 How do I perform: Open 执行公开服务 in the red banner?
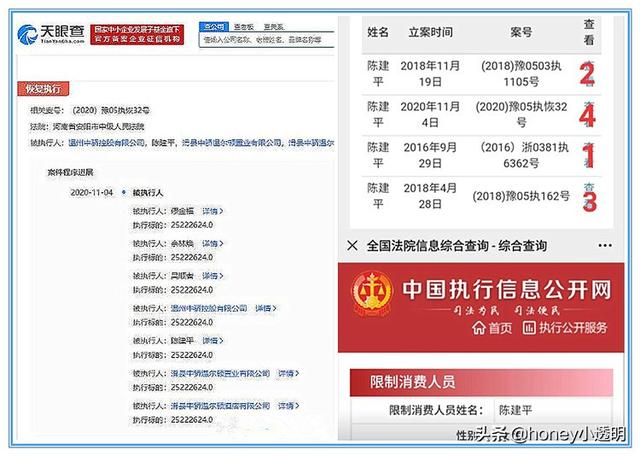tap(565, 328)
